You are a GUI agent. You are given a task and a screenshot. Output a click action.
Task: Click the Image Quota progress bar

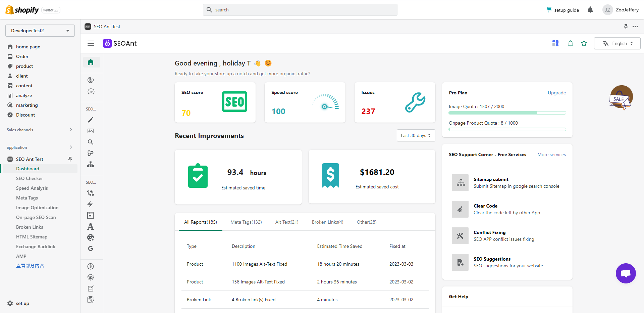click(x=507, y=113)
